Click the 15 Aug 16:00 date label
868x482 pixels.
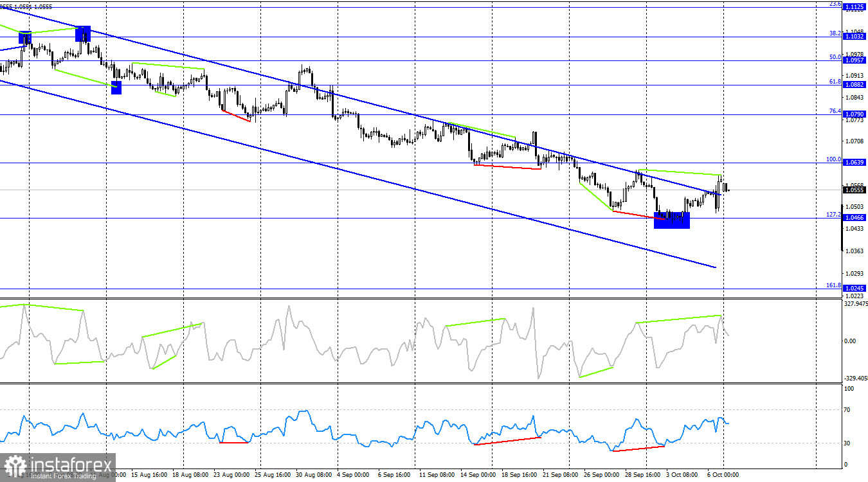coord(150,475)
